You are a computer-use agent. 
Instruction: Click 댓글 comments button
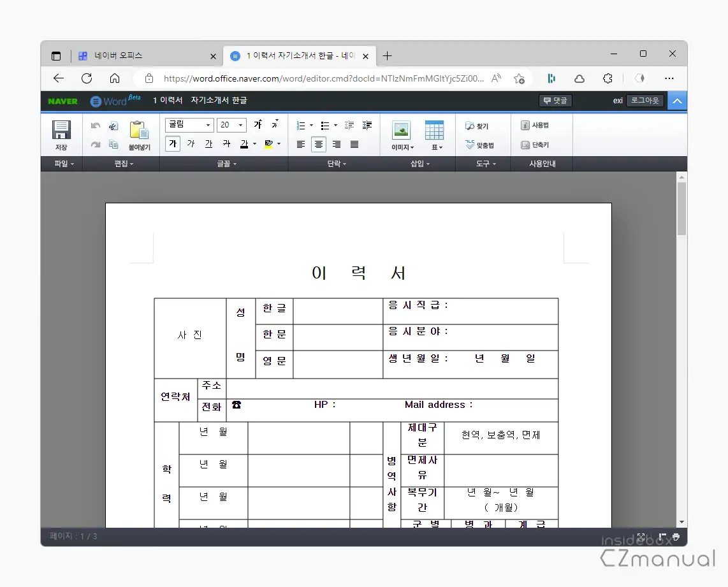pos(555,101)
